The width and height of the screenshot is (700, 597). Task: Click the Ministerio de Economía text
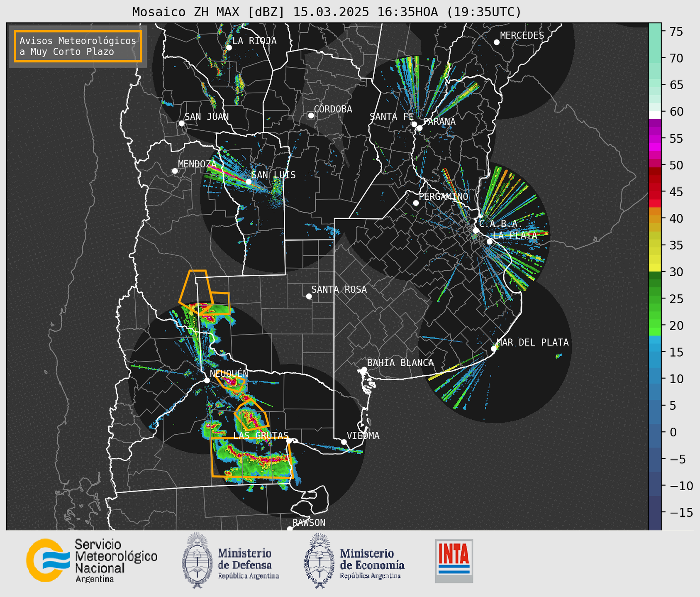[372, 564]
